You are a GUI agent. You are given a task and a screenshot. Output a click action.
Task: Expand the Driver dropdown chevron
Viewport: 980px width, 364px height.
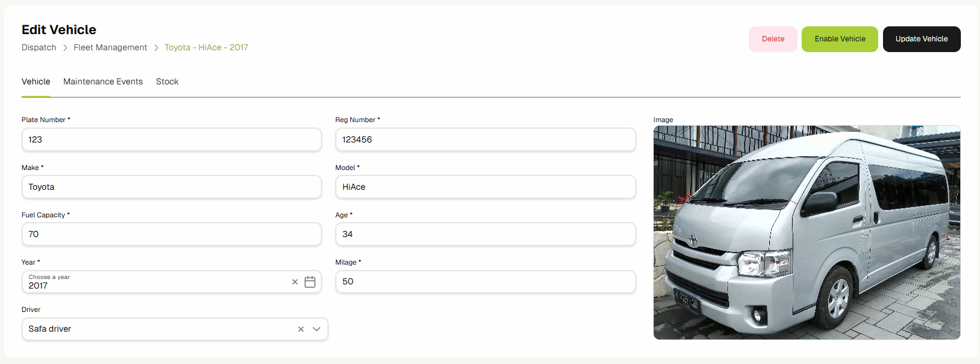[x=317, y=329]
